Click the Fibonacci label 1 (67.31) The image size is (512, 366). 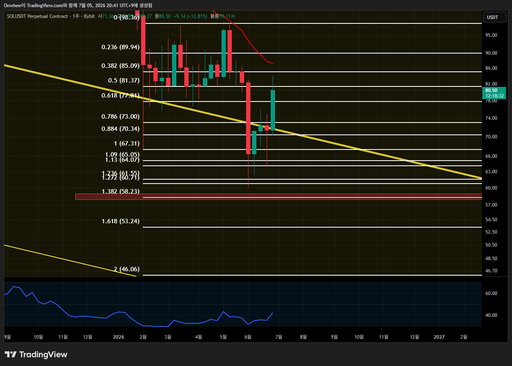[x=127, y=143]
